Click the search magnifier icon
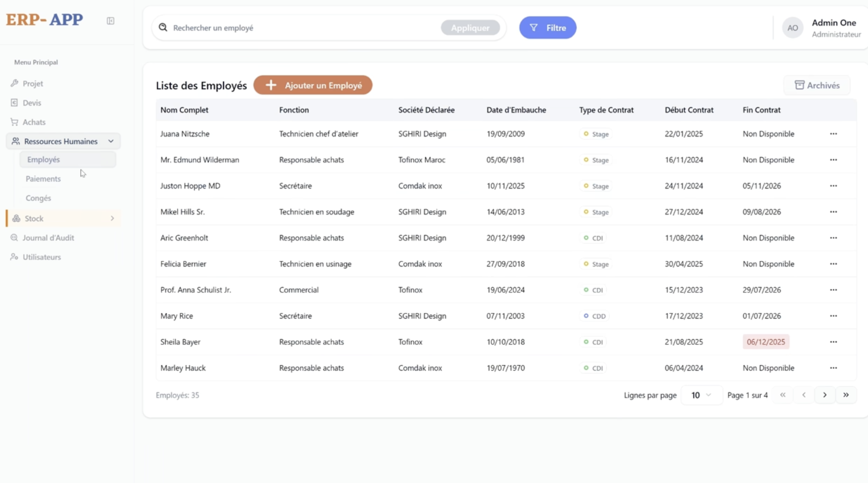 click(163, 27)
